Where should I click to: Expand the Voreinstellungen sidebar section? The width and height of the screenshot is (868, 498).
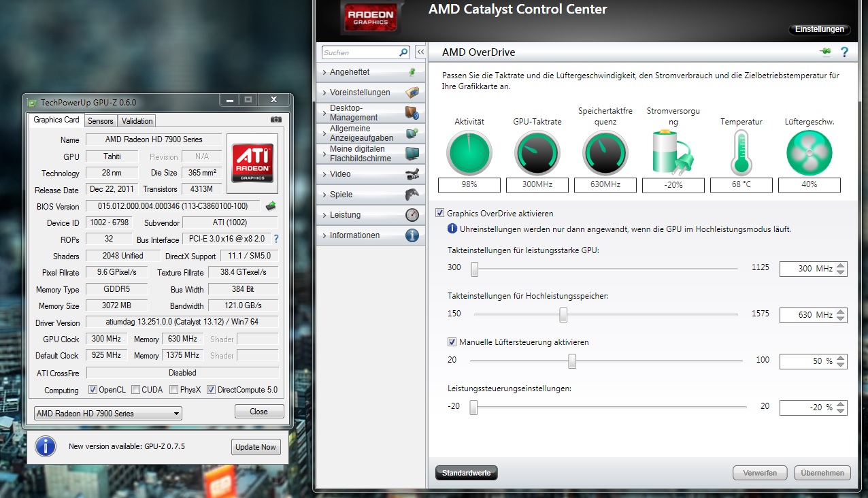(371, 93)
